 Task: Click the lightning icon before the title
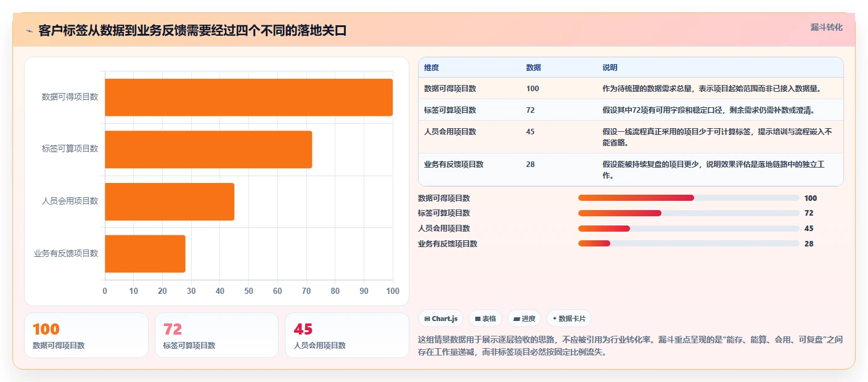[x=30, y=31]
